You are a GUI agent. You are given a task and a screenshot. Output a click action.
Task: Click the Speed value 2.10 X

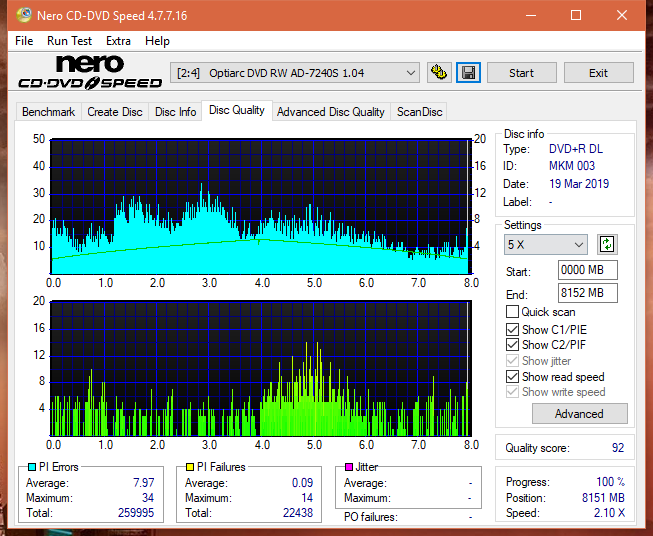(609, 513)
